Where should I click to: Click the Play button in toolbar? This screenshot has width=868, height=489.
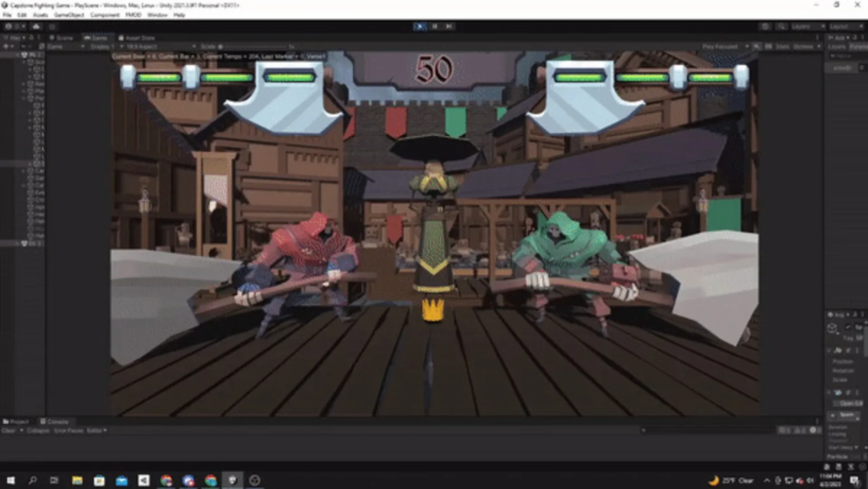click(x=420, y=27)
